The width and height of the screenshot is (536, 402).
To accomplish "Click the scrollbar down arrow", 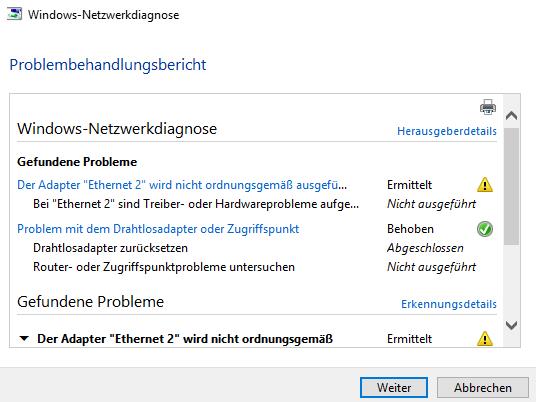I will [x=511, y=325].
